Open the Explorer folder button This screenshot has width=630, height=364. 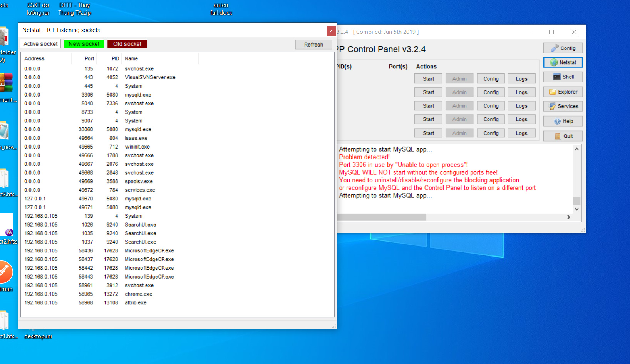tap(563, 92)
